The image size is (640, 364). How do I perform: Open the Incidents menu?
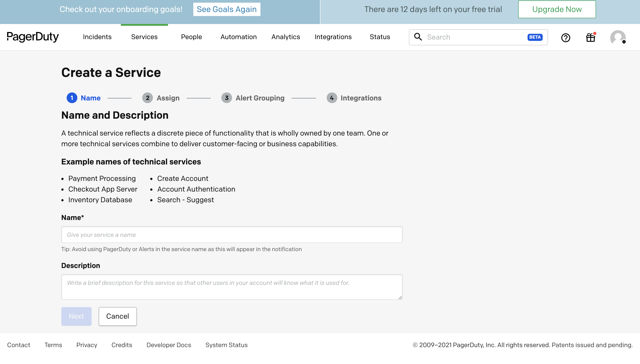tap(97, 37)
